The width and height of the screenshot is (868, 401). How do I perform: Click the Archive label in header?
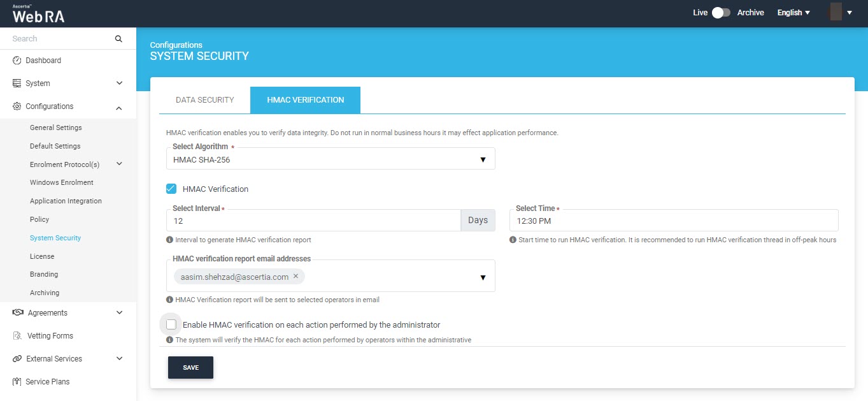pyautogui.click(x=751, y=13)
